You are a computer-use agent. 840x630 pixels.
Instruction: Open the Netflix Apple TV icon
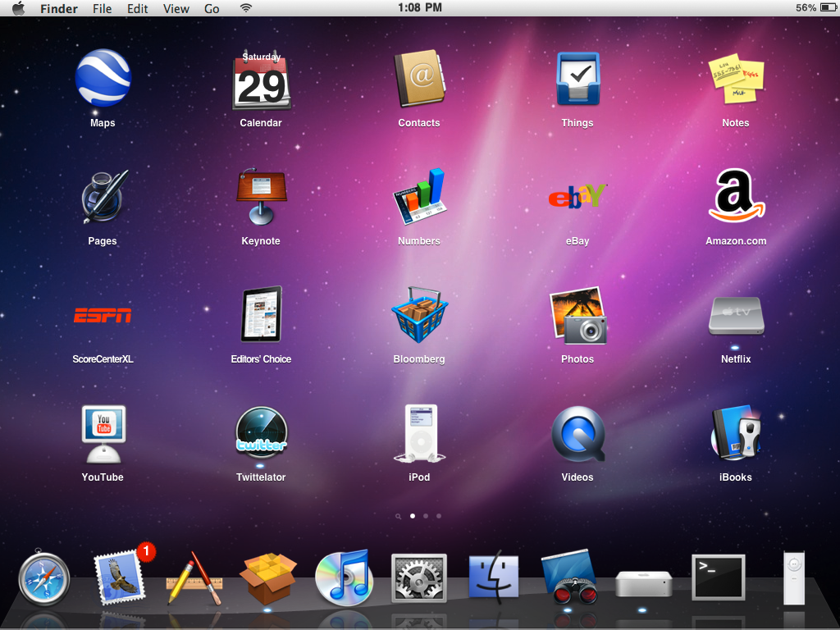pyautogui.click(x=736, y=316)
